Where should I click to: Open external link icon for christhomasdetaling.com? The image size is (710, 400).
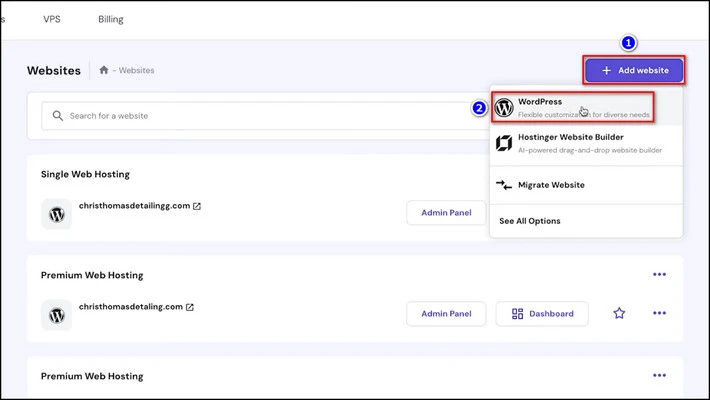point(190,307)
